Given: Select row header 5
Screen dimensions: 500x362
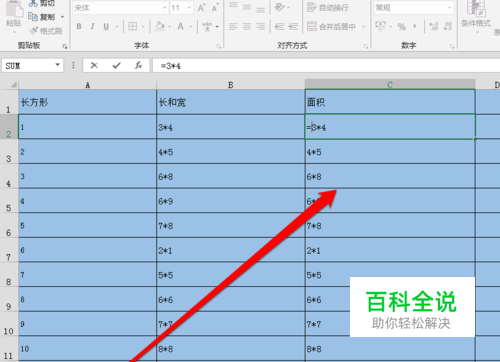Looking at the screenshot, I should click(x=9, y=201).
